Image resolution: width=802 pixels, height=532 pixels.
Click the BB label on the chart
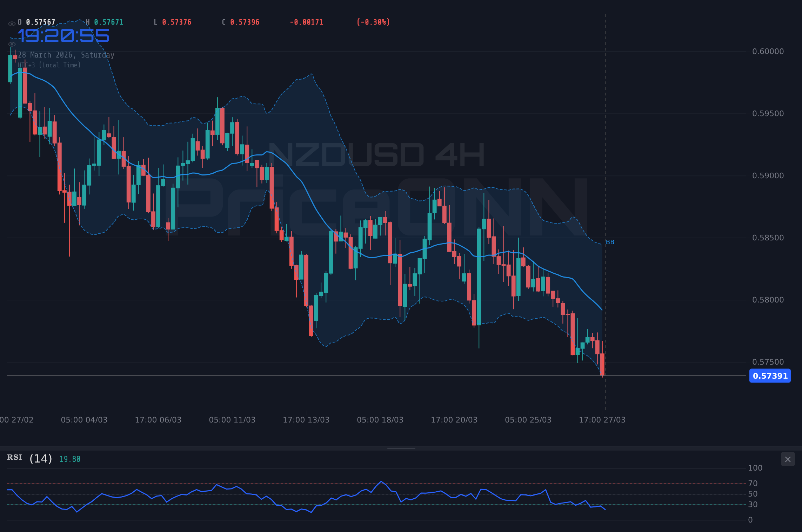click(610, 242)
